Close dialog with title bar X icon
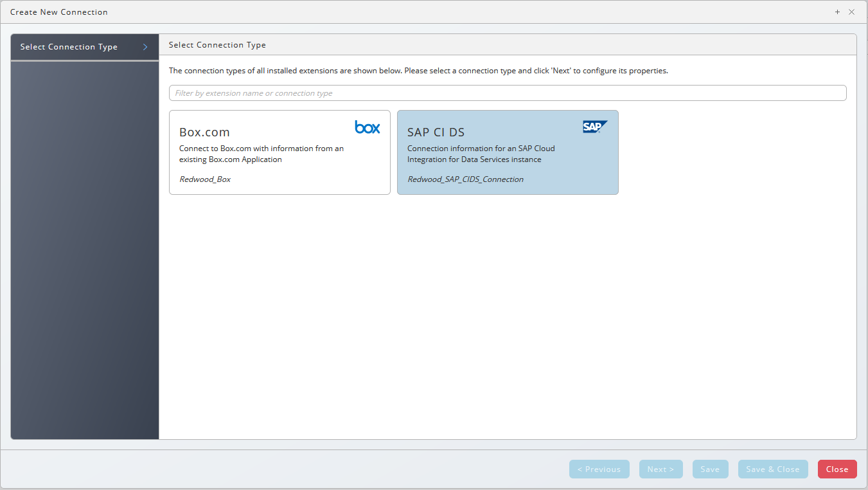The image size is (868, 490). 852,12
